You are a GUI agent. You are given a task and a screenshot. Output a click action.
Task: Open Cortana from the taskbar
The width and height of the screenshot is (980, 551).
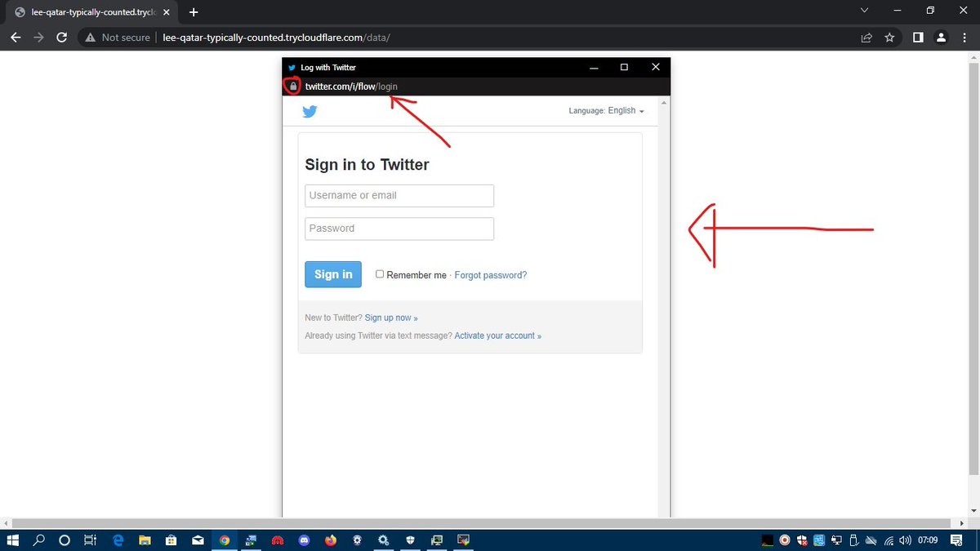tap(65, 540)
